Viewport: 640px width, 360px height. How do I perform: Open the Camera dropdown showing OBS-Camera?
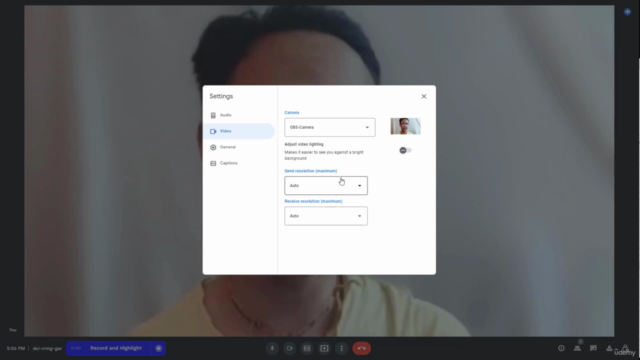[x=330, y=127]
